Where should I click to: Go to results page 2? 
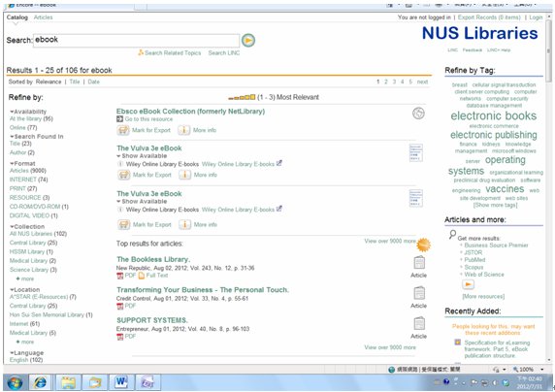point(386,82)
